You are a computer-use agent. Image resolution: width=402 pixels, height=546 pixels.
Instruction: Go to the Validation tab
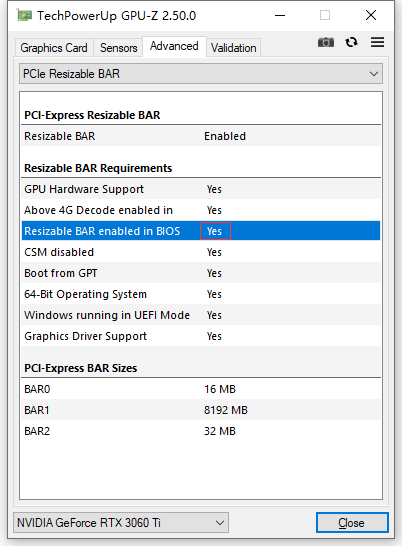pyautogui.click(x=234, y=48)
